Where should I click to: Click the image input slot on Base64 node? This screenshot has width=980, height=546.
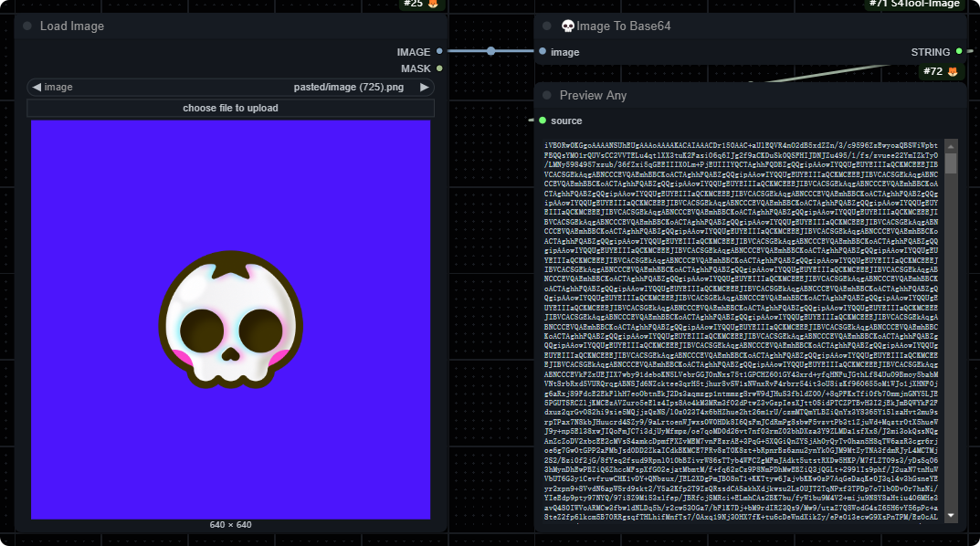point(543,52)
